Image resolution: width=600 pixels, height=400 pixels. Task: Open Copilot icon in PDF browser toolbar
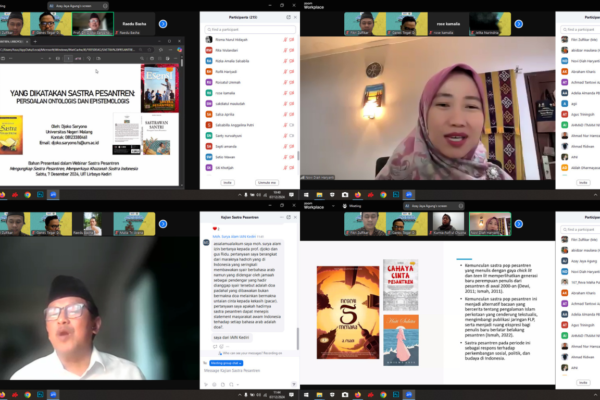[179, 50]
